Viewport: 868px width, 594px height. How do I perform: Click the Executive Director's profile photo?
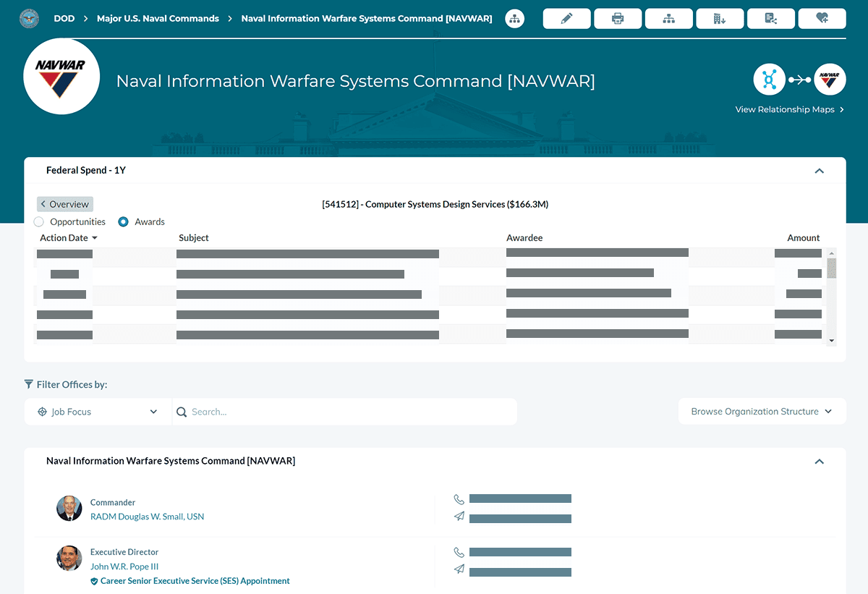point(69,558)
